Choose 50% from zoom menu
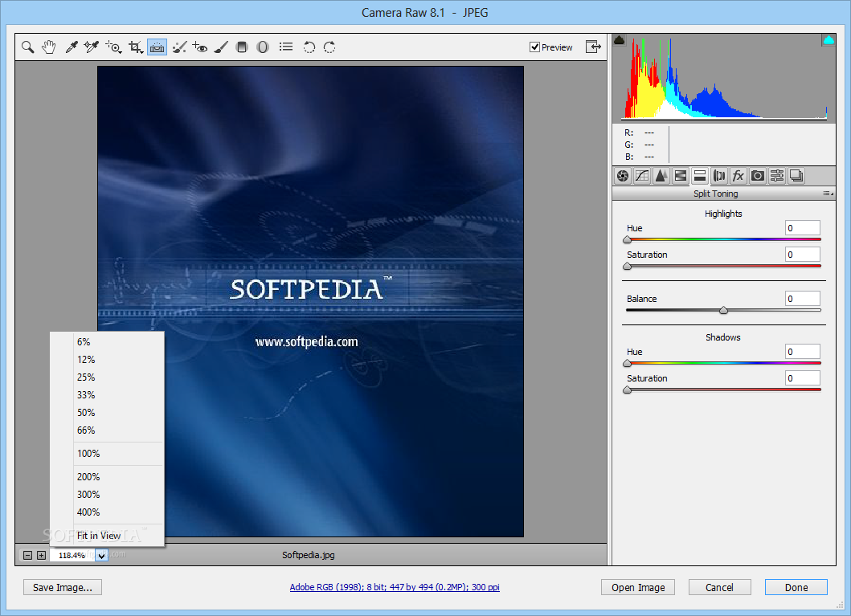 click(x=107, y=413)
